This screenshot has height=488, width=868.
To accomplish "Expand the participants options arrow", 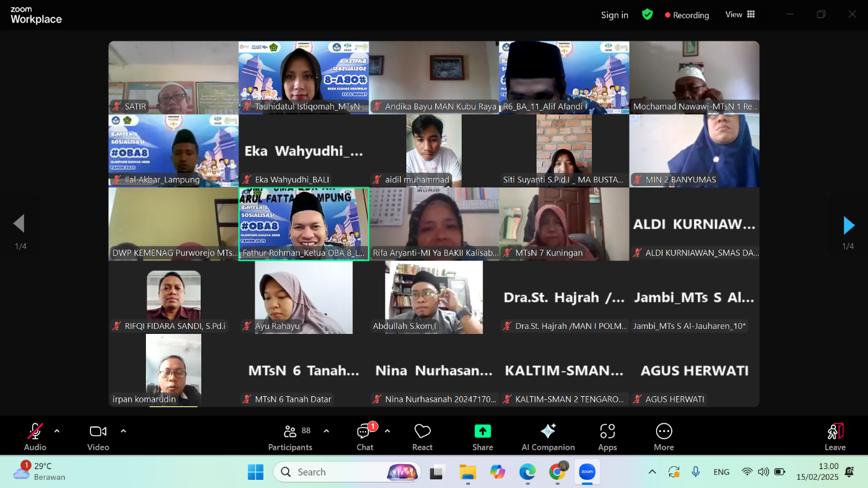I will (x=326, y=431).
